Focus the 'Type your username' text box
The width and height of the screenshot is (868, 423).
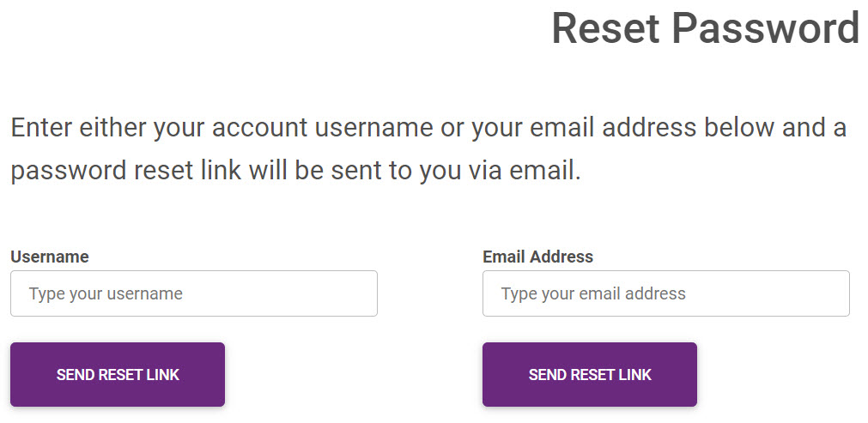(193, 293)
